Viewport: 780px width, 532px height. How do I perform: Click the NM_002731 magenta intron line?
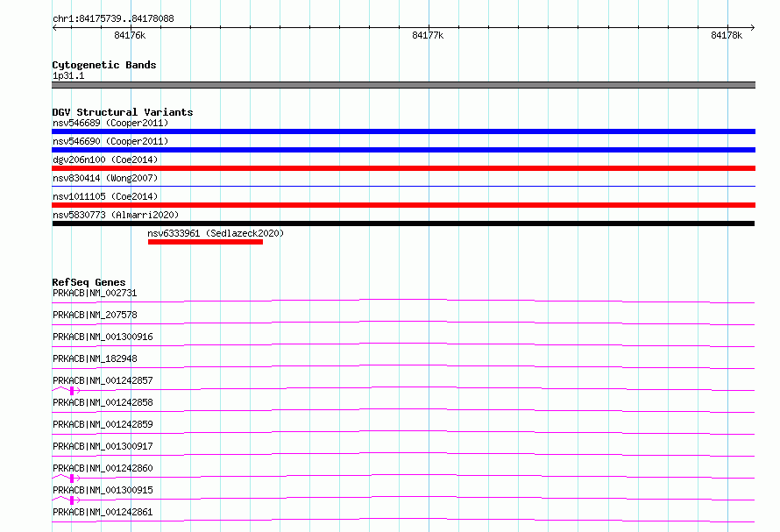click(x=403, y=301)
